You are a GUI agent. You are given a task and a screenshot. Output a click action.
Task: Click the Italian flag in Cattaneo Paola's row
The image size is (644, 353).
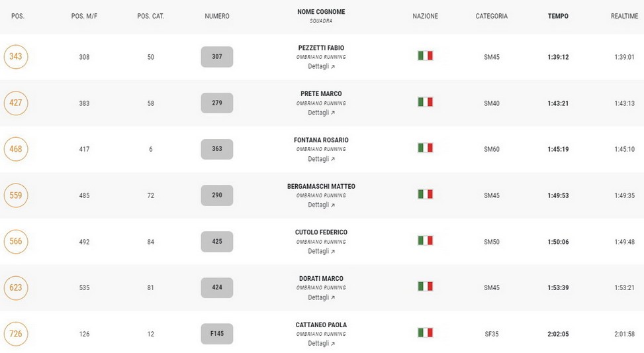[425, 332]
